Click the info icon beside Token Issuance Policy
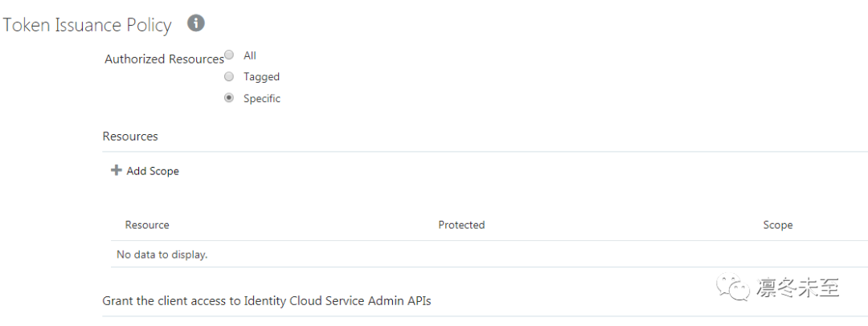Viewport: 868px width, 326px height. [196, 23]
